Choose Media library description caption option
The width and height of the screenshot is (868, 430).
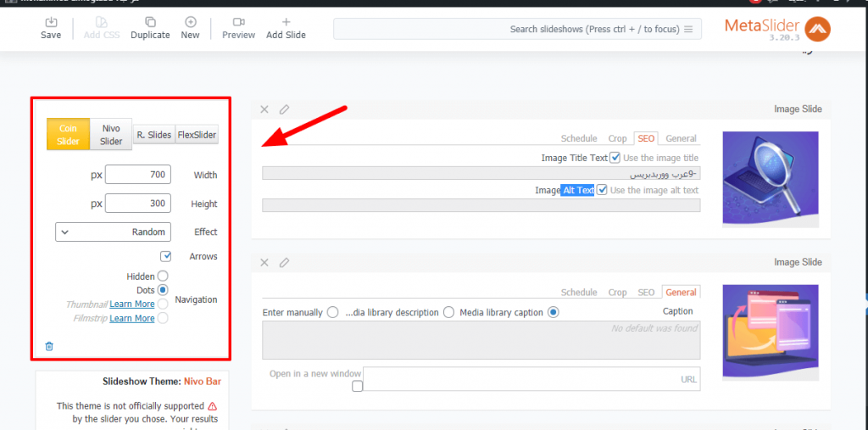click(449, 312)
